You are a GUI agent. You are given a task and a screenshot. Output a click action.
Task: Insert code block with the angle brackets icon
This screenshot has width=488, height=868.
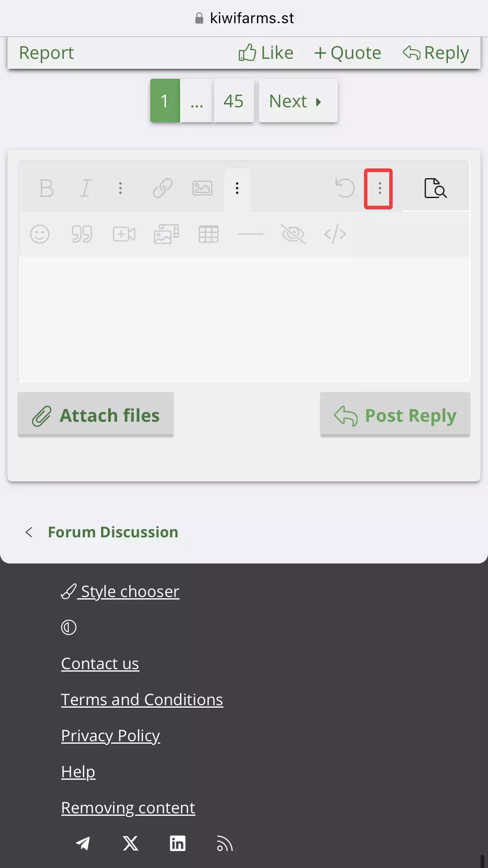pyautogui.click(x=335, y=234)
